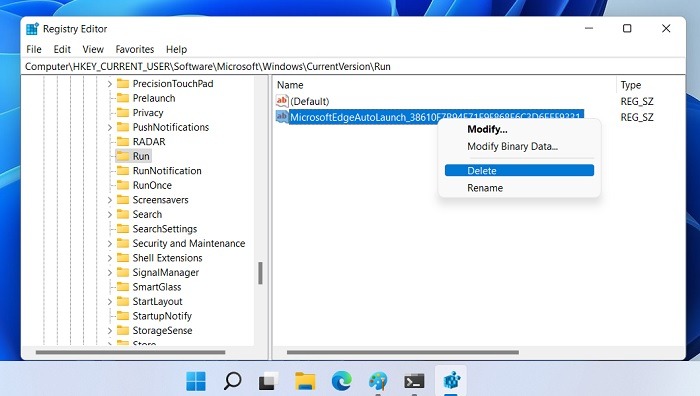This screenshot has width=700, height=396.
Task: Open the Terminal app in taskbar
Action: tap(414, 381)
